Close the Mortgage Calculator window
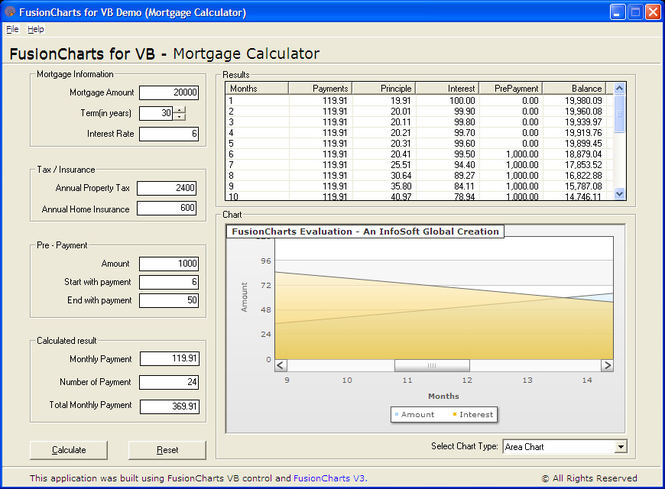Viewport: 665px width, 489px height. 653,12
